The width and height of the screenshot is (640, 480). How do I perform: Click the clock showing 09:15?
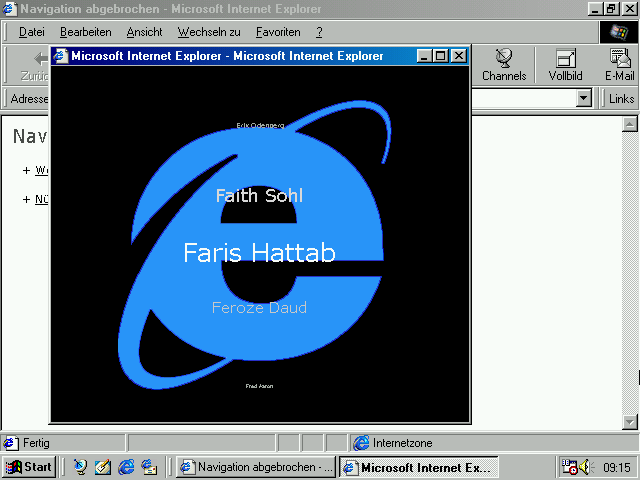coord(617,467)
